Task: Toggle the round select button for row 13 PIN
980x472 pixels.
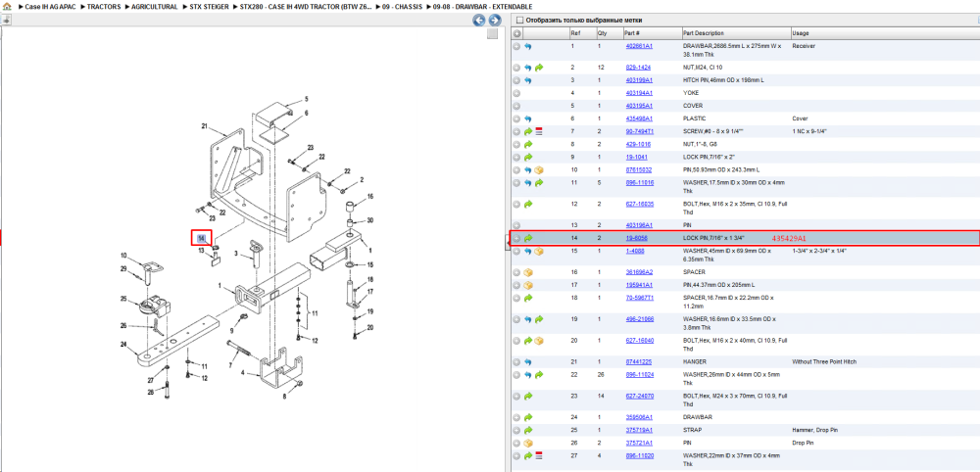Action: point(516,225)
